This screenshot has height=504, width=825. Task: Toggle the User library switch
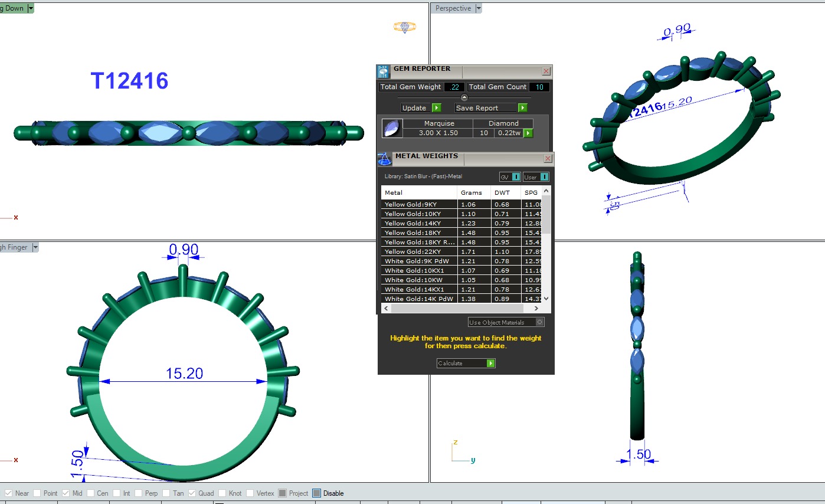coord(536,177)
